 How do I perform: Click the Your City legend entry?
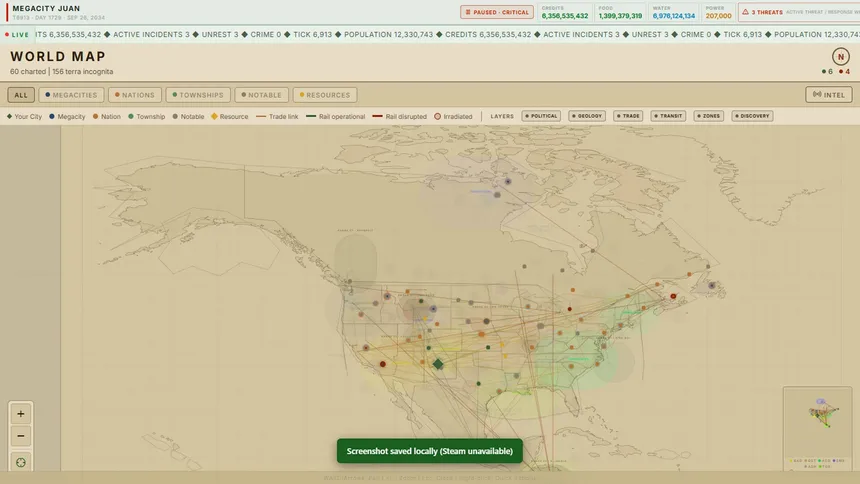point(24,116)
